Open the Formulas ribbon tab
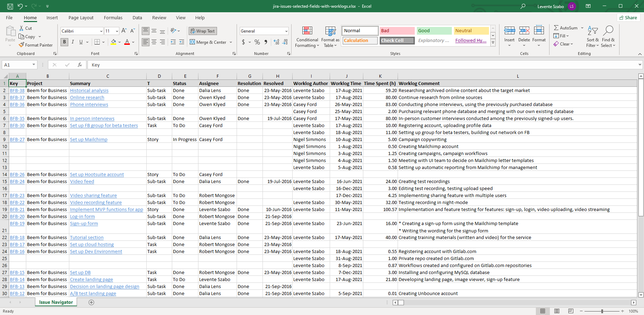The width and height of the screenshot is (644, 315). [113, 18]
